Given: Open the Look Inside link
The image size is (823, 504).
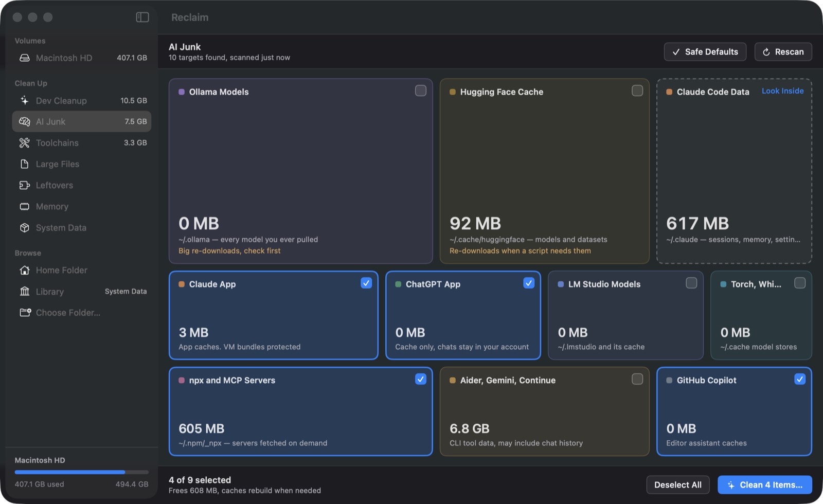Looking at the screenshot, I should coord(782,91).
